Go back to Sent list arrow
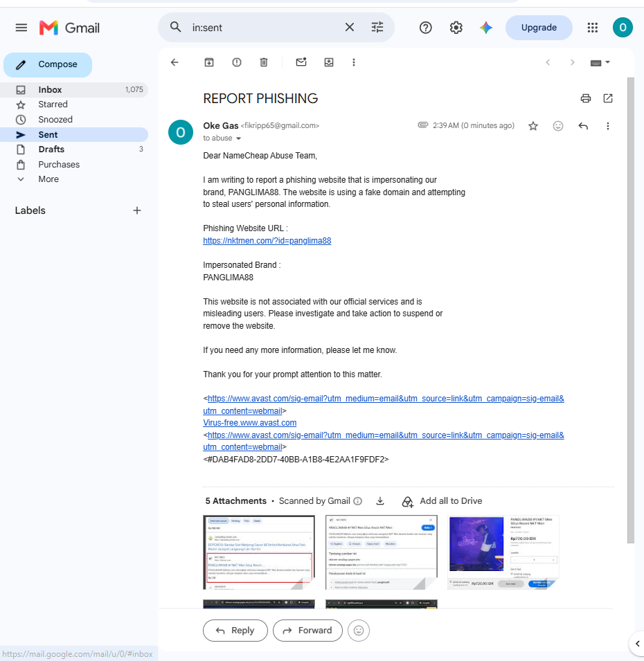This screenshot has width=644, height=661. (x=175, y=62)
